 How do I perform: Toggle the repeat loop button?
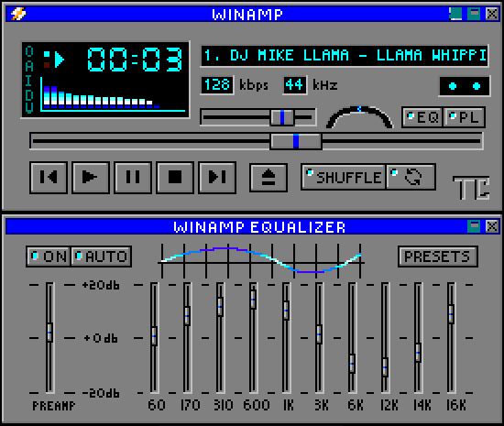point(411,177)
